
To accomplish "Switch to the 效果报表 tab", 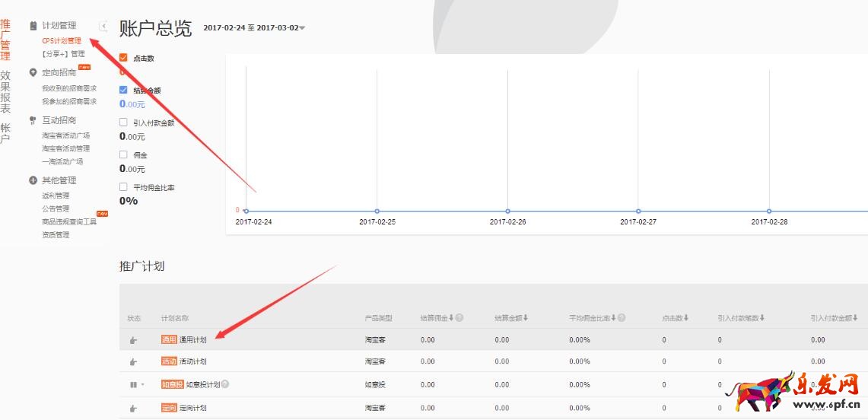I will tap(5, 91).
